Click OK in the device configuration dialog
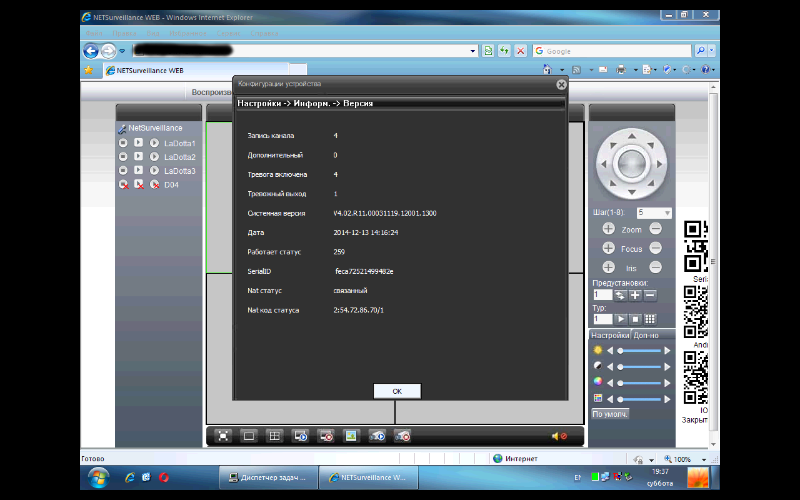 point(397,391)
